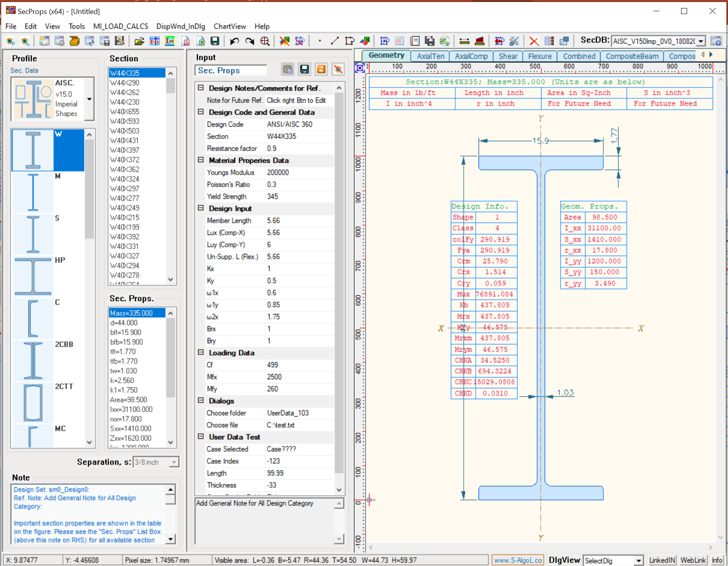
Task: Click the floppy save icon in Input panel
Action: click(304, 69)
